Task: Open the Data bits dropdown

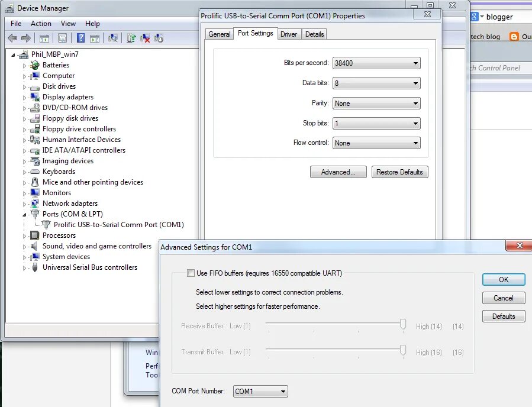Action: pos(376,83)
